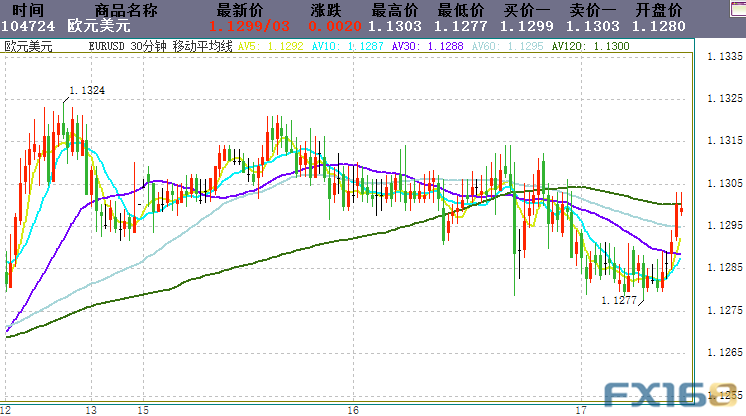
Task: Click the ask price value 1.1303 under 卖价一
Action: 593,26
